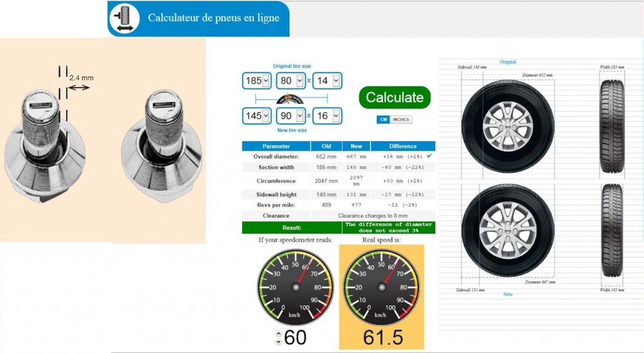Viewport: 644px width, 353px height.
Task: Increase speedometer reading with up arrow
Action: 279,333
